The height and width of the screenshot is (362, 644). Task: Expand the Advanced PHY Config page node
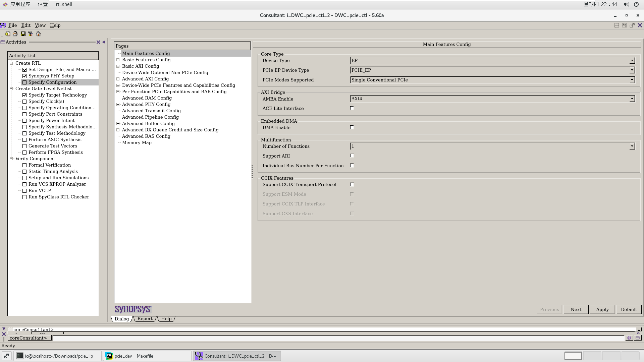[x=118, y=105]
